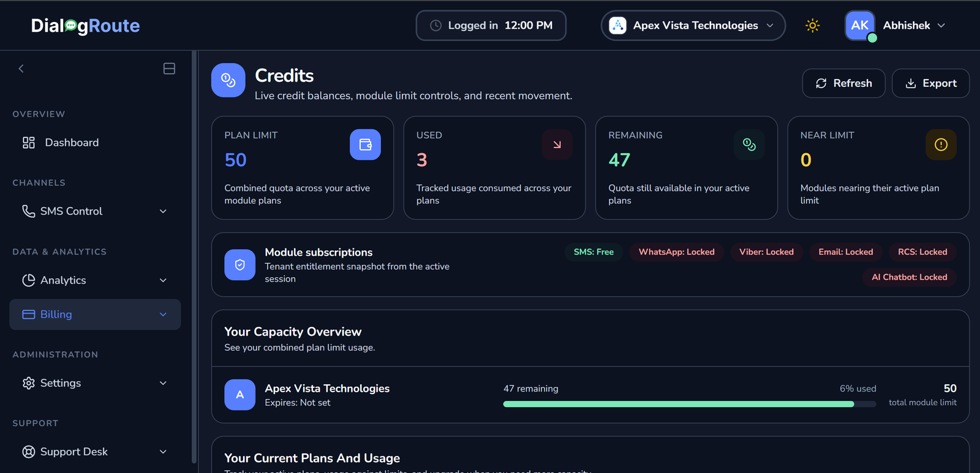Viewport: 980px width, 473px height.
Task: Click the AK user avatar
Action: click(860, 26)
